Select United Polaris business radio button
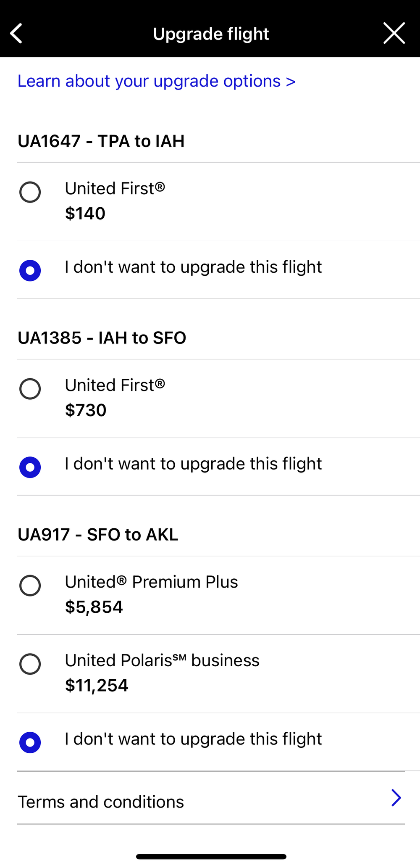The height and width of the screenshot is (868, 420). pyautogui.click(x=30, y=664)
